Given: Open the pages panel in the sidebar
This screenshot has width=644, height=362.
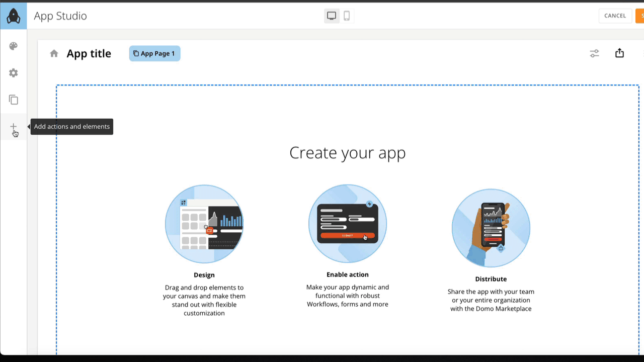Looking at the screenshot, I should (13, 100).
